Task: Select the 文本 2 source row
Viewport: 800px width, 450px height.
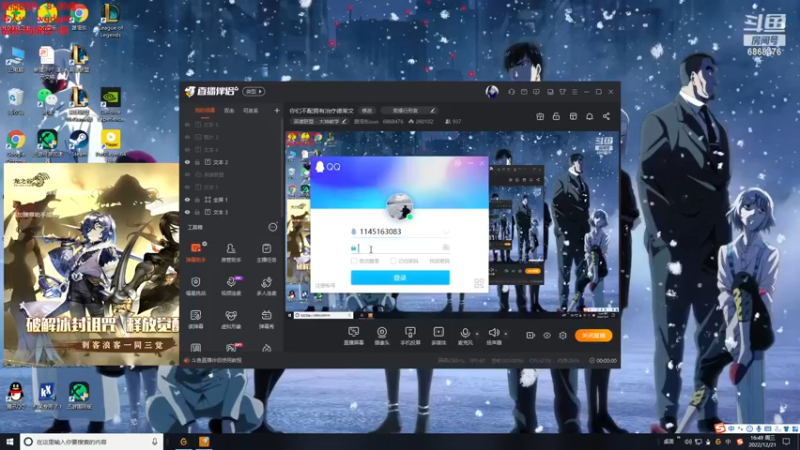Action: 231,162
